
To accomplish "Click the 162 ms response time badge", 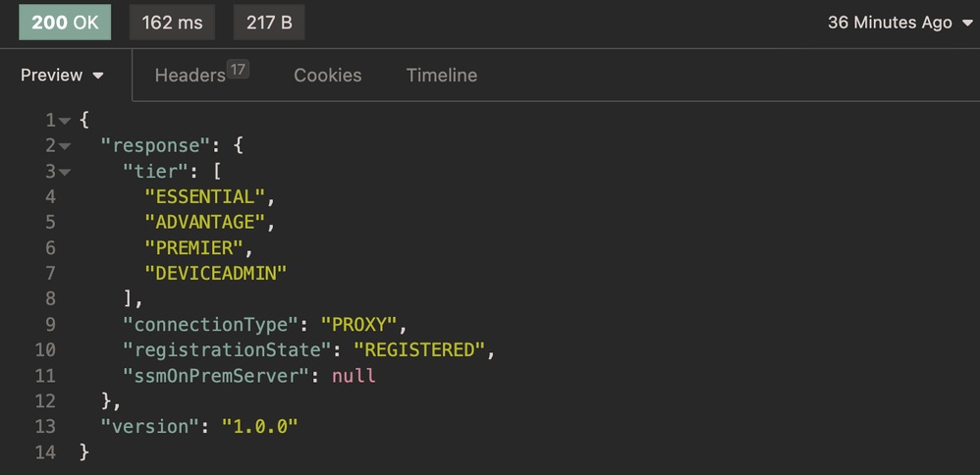I will click(171, 23).
